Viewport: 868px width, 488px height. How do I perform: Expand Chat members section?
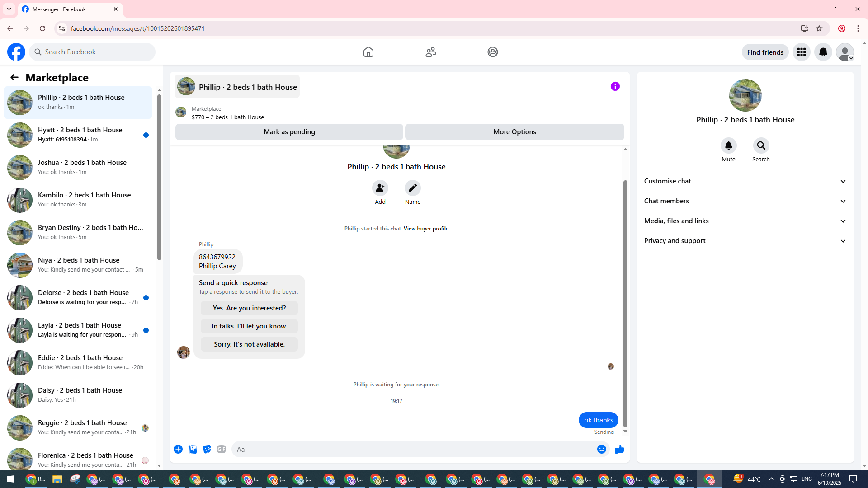pos(745,201)
